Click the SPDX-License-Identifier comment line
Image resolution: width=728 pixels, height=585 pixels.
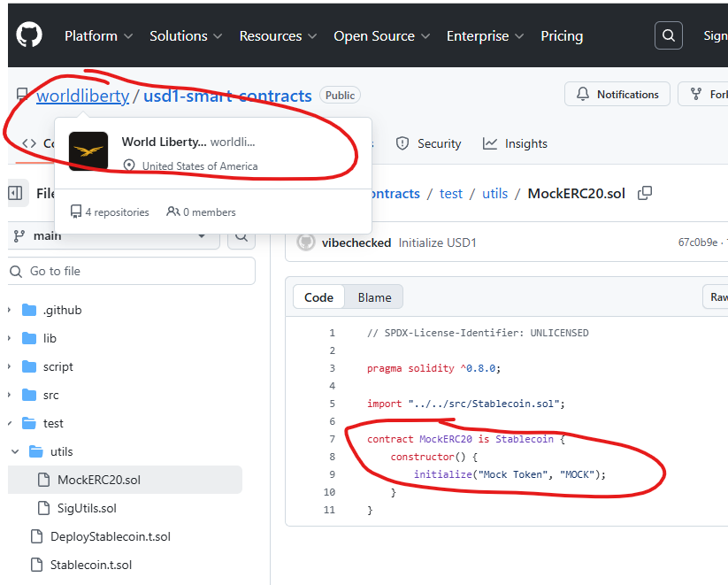[478, 333]
